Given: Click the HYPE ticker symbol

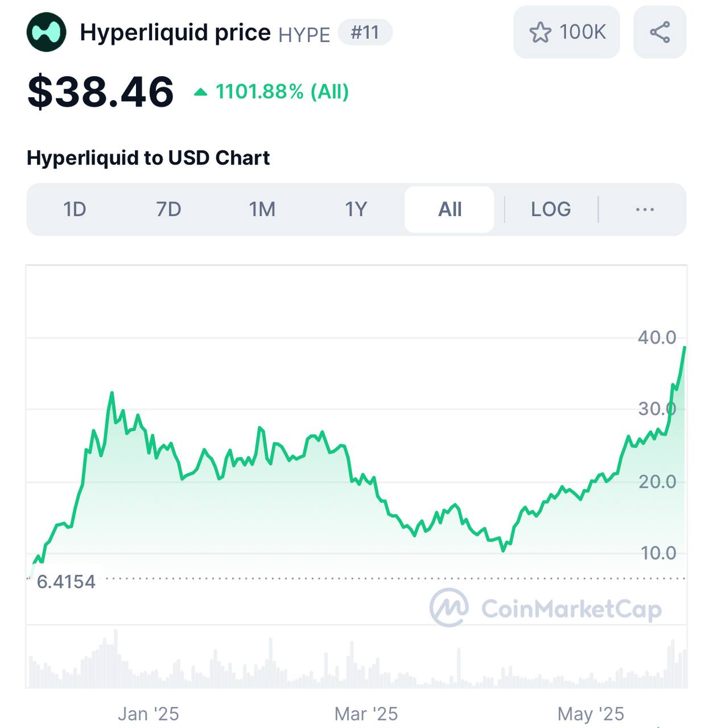Looking at the screenshot, I should (x=304, y=35).
